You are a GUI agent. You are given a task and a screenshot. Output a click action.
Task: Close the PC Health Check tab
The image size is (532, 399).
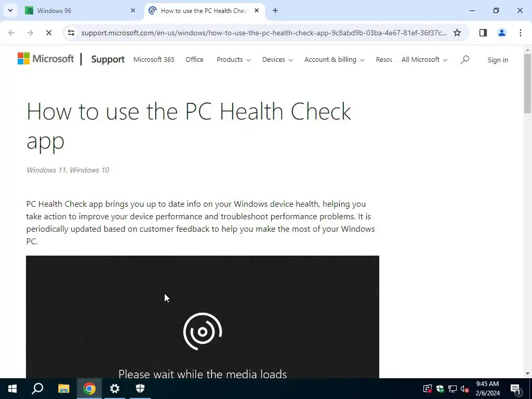[x=257, y=10]
